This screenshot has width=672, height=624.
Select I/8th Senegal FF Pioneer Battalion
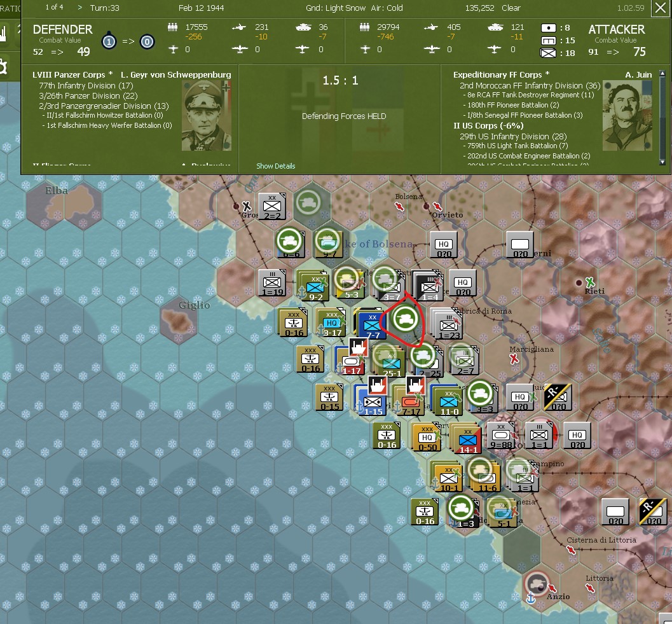pos(523,115)
